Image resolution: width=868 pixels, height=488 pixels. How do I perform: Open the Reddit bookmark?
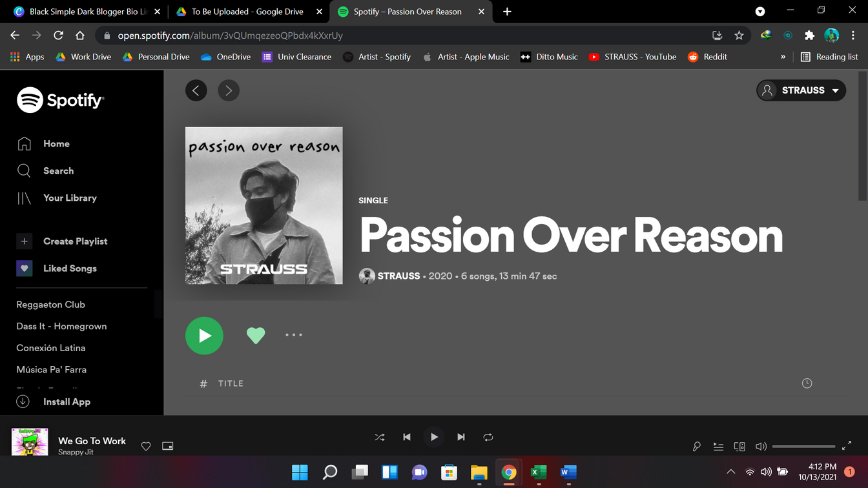coord(708,57)
